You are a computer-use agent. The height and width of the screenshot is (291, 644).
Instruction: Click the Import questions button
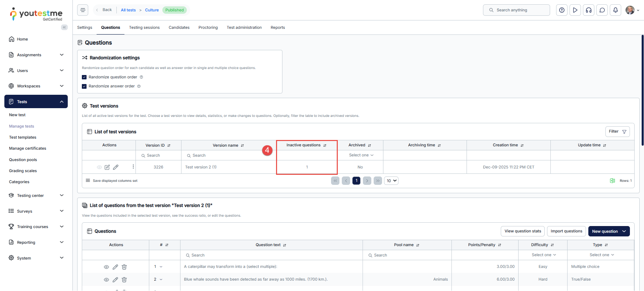click(x=566, y=231)
